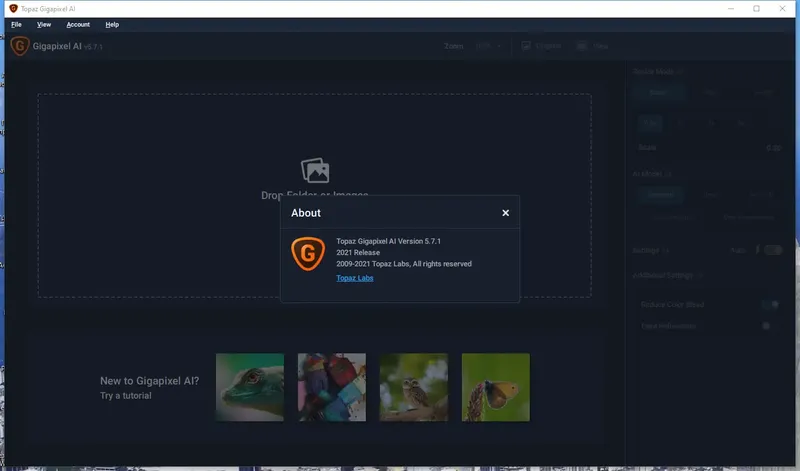Click the 'Topaz Gigapixel AI Version 5.7.1' text
This screenshot has width=800, height=471.
click(x=388, y=241)
